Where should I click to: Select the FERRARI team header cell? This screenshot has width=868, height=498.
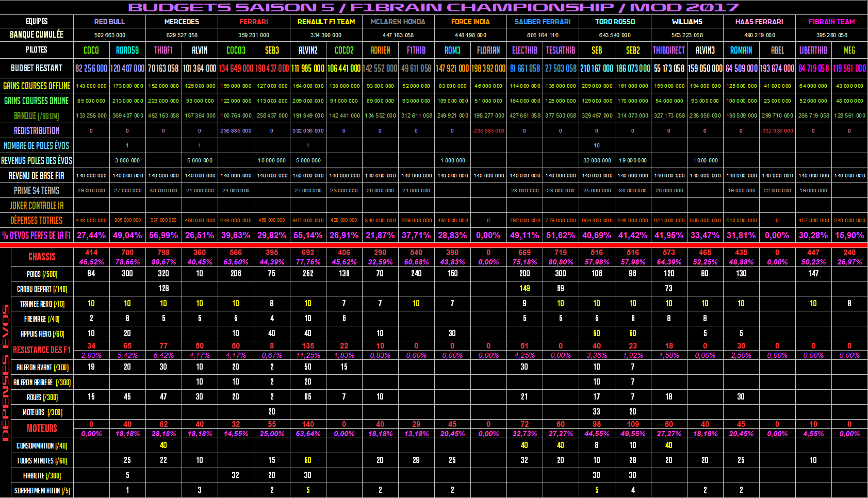click(254, 22)
